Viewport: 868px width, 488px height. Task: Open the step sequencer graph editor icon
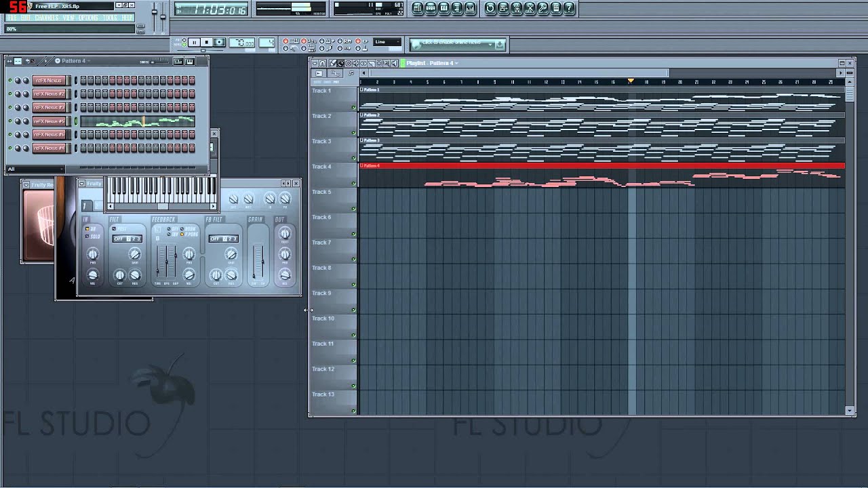click(178, 62)
